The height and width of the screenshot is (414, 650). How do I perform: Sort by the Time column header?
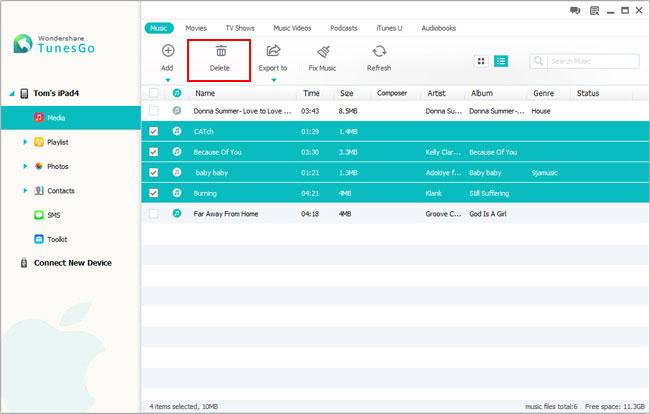[311, 93]
